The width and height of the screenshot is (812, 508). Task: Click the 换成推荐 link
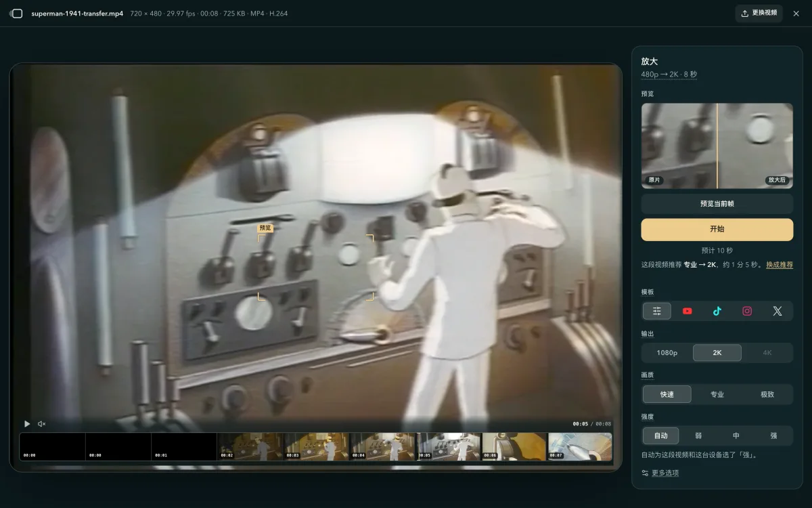[780, 265]
